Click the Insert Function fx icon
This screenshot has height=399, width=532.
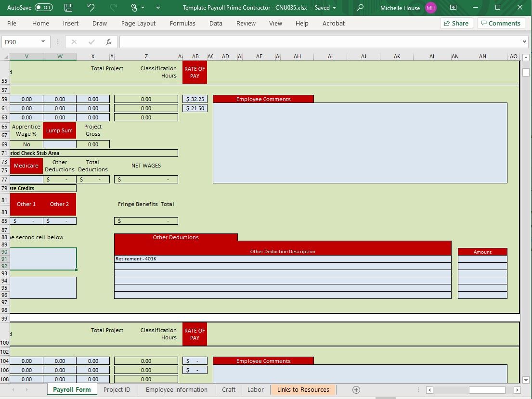[109, 42]
